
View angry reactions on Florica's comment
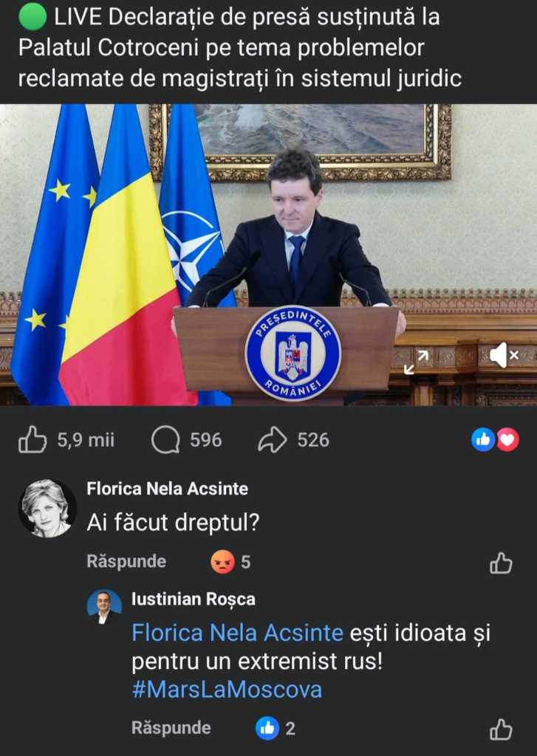[230, 562]
